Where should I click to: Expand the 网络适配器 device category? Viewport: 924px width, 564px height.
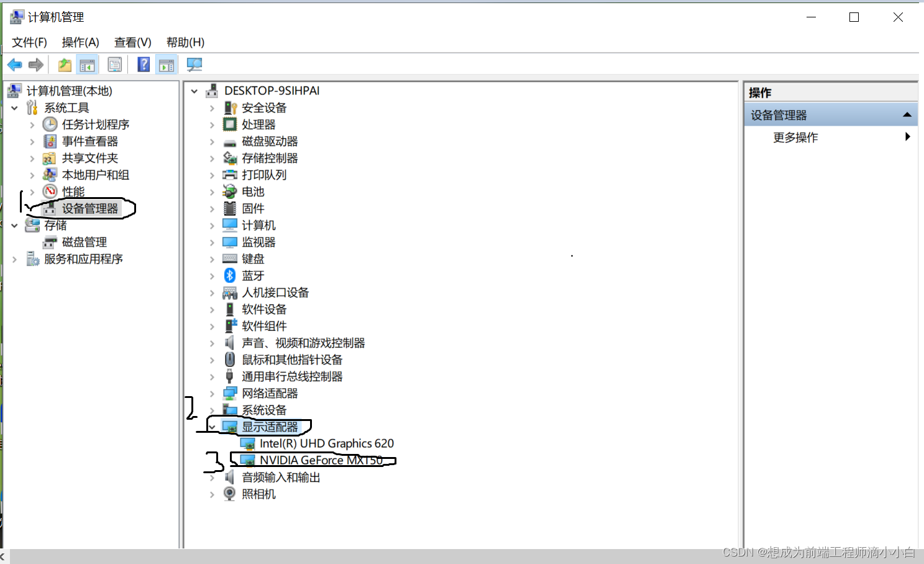[x=213, y=393]
